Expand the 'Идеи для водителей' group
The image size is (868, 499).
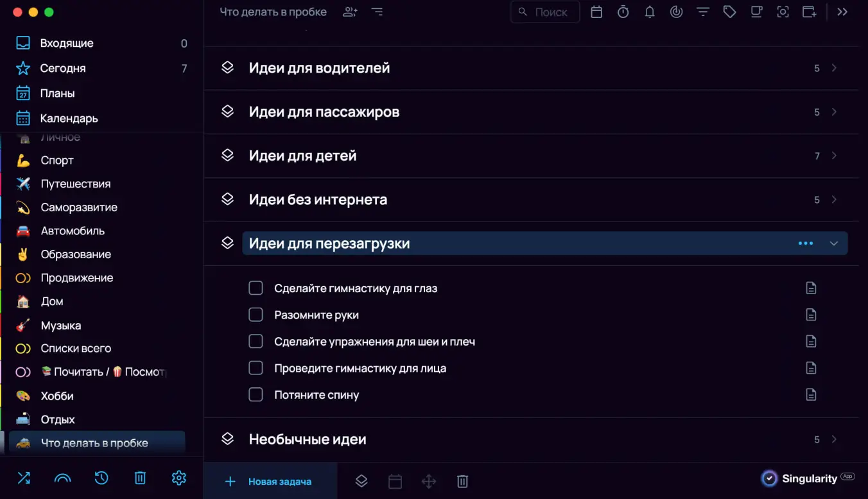[x=834, y=67]
